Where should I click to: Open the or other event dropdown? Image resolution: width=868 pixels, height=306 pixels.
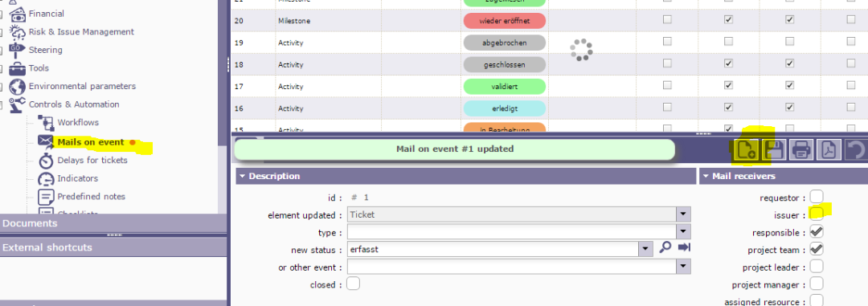pos(684,267)
